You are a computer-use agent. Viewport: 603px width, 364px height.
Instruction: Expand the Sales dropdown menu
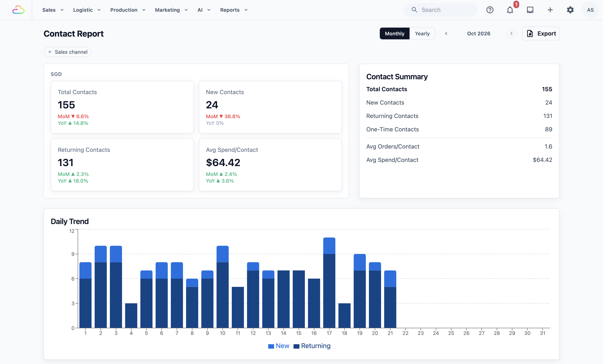(x=53, y=10)
